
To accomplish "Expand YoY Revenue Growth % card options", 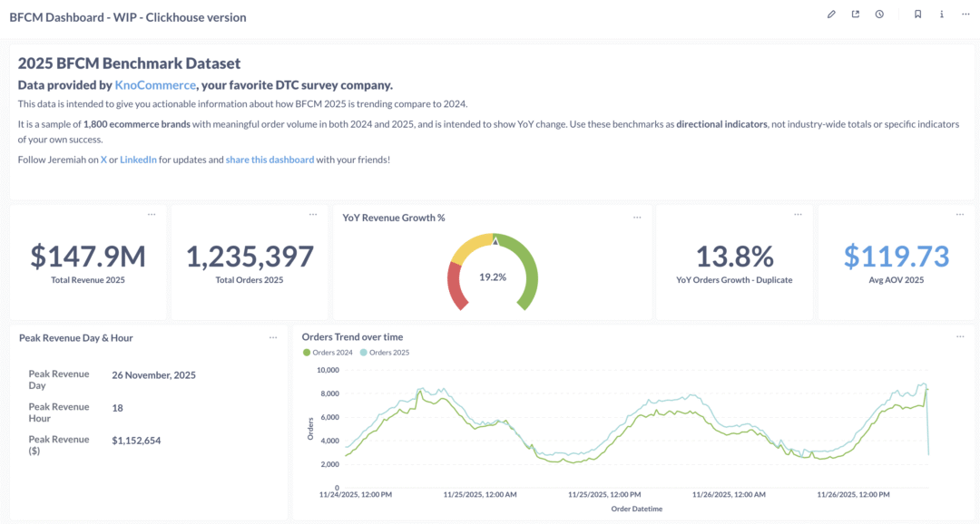I will point(637,218).
